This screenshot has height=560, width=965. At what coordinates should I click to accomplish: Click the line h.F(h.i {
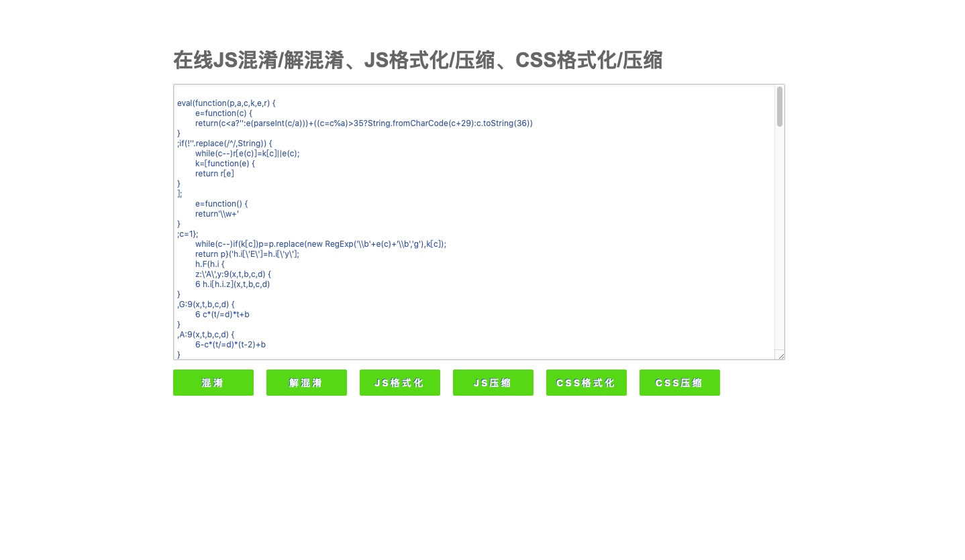pos(210,264)
